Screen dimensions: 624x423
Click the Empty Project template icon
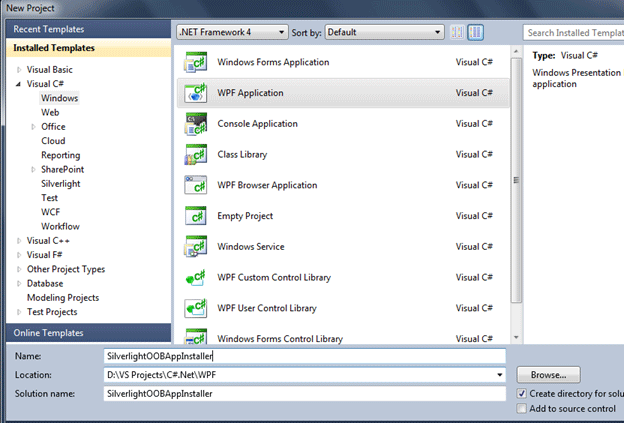tap(195, 216)
